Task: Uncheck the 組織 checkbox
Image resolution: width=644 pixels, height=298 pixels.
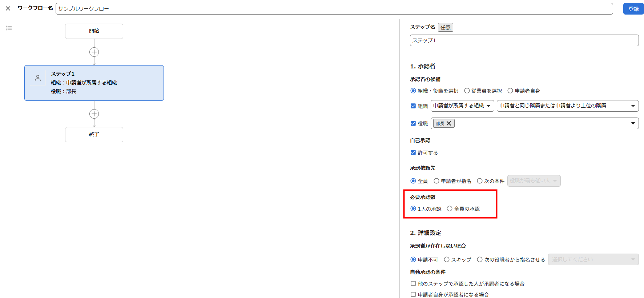Action: point(413,106)
